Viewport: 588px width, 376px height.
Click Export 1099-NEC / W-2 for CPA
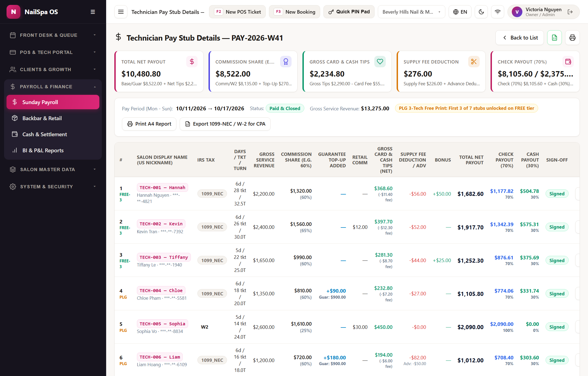[x=225, y=124]
